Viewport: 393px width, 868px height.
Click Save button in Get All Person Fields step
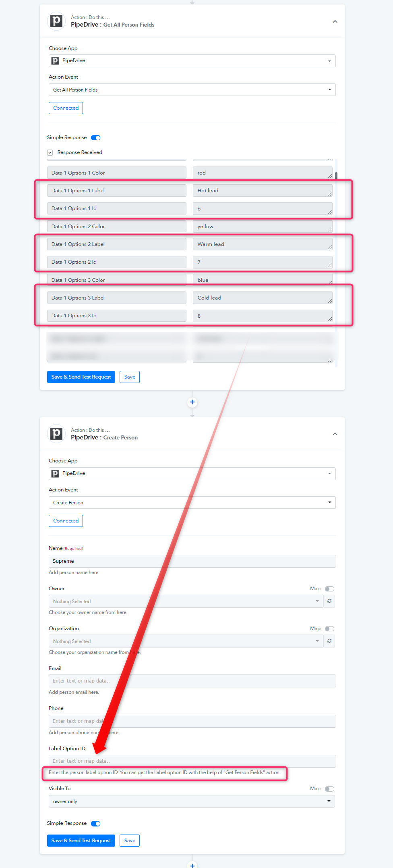(x=130, y=377)
